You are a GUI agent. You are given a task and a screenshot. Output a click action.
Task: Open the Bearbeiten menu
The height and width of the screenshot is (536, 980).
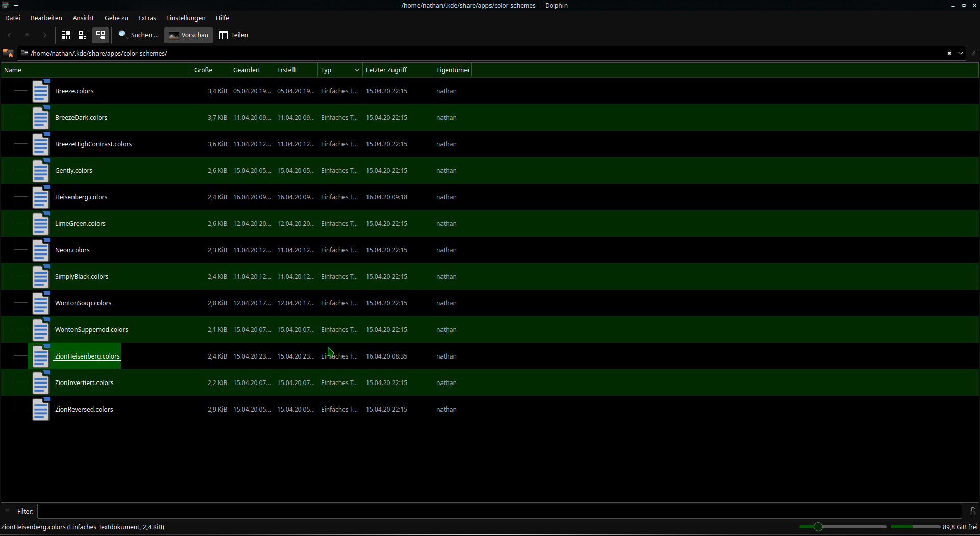coord(46,18)
